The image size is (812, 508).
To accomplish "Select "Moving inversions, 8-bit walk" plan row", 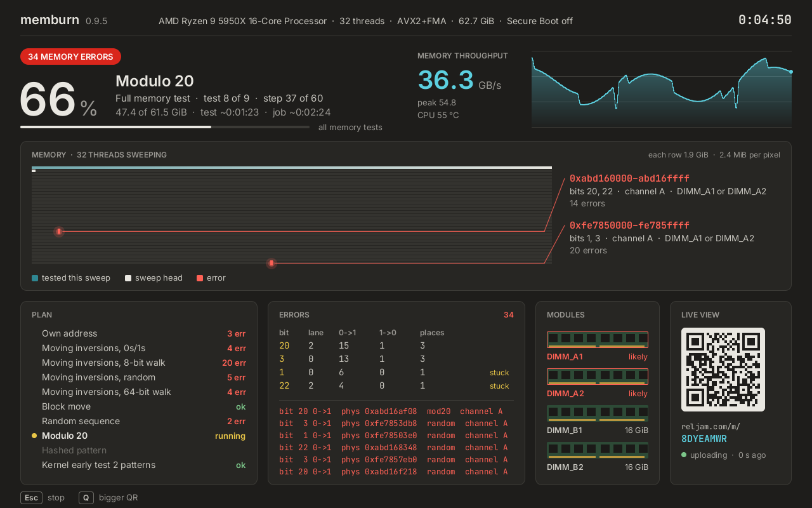I will [138, 363].
